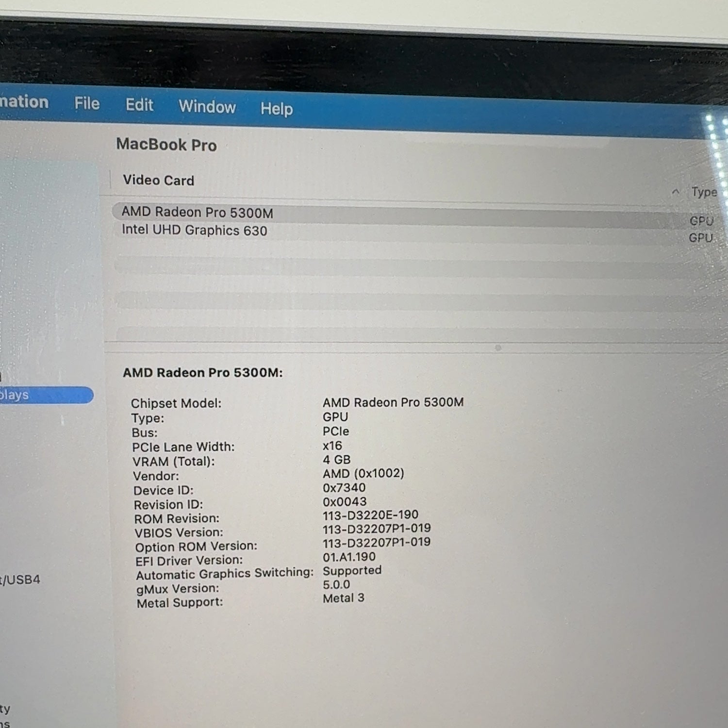Click the Option ROM Version value '113-D32207P1-019'

pos(377,543)
